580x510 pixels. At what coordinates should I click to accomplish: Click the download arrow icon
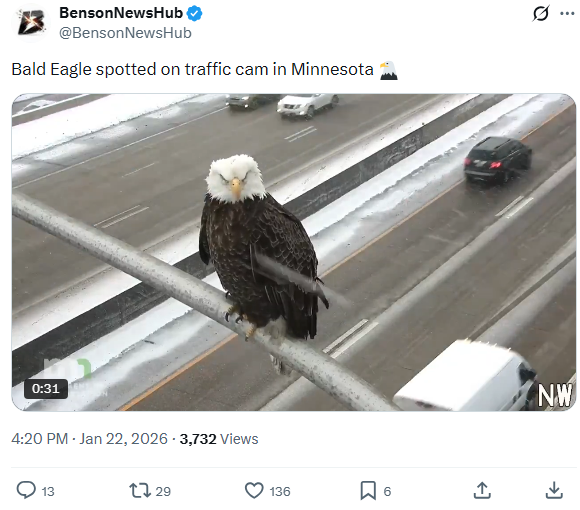point(554,490)
